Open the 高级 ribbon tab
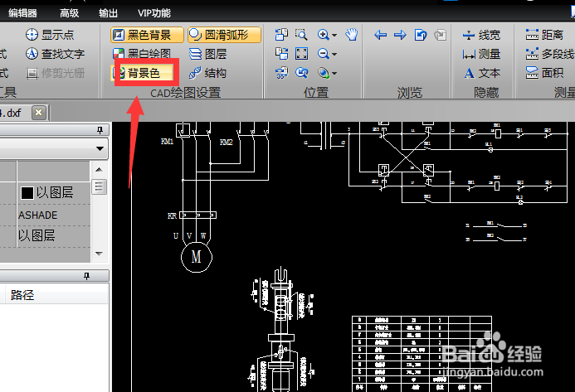This screenshot has width=575, height=392. (70, 13)
